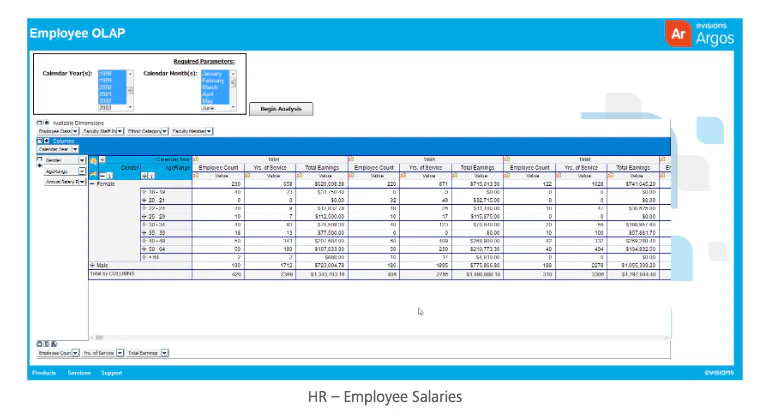771x417 pixels.
Task: Click the yellow tool icon below the chart icon
Action: [93, 173]
